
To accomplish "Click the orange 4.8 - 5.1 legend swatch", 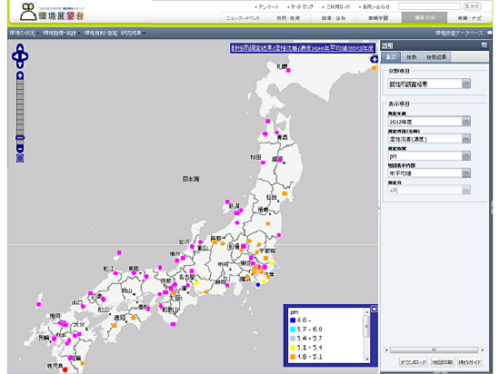I will point(293,357).
